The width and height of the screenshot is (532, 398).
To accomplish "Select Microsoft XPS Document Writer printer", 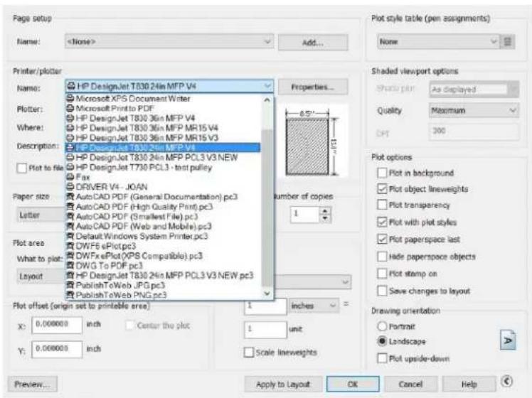I will [x=164, y=99].
